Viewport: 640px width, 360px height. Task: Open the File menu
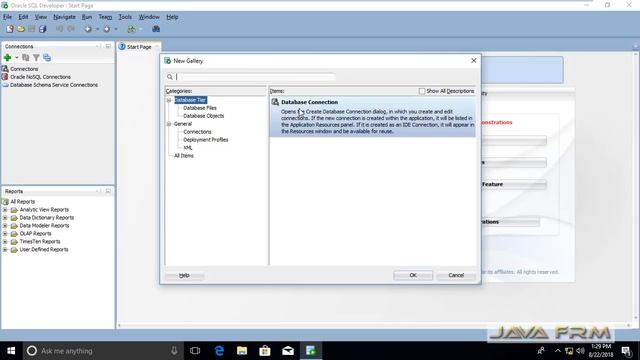[7, 17]
